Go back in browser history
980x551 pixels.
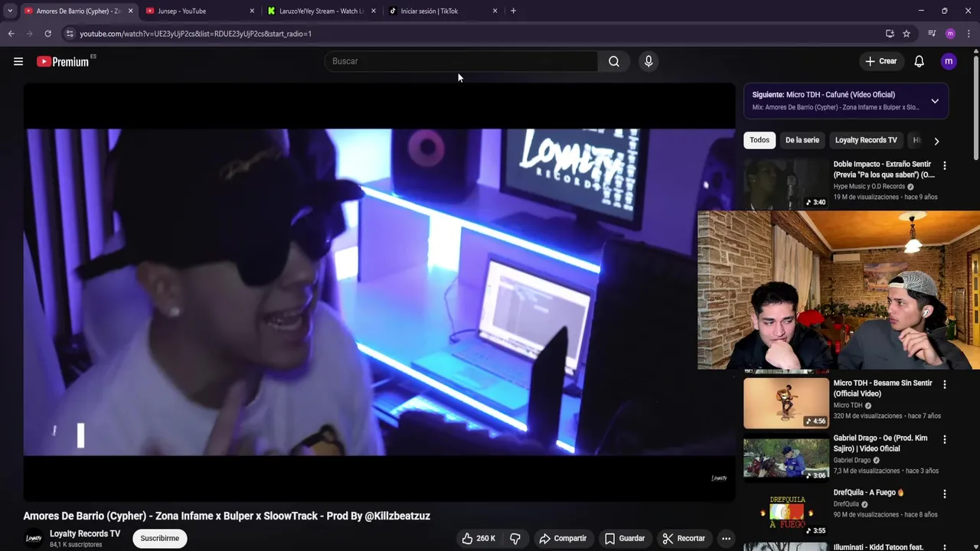(11, 34)
